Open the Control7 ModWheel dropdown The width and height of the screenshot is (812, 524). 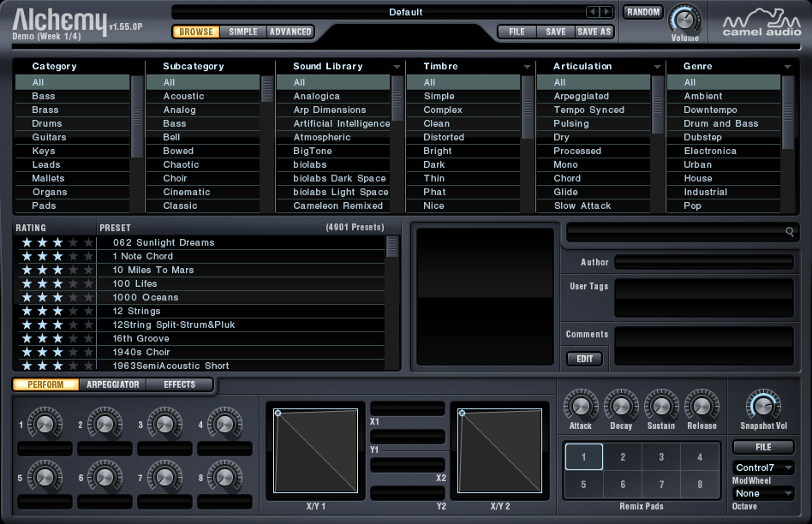[763, 467]
